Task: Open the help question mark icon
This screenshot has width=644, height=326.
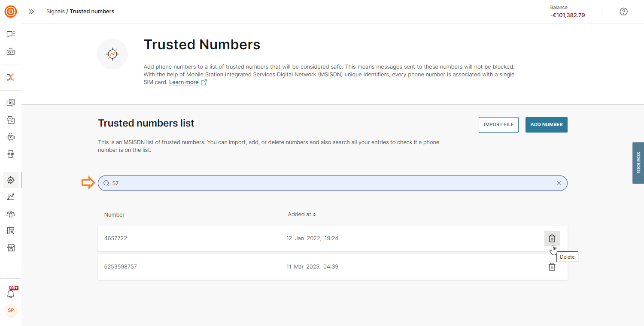Action: click(x=623, y=12)
